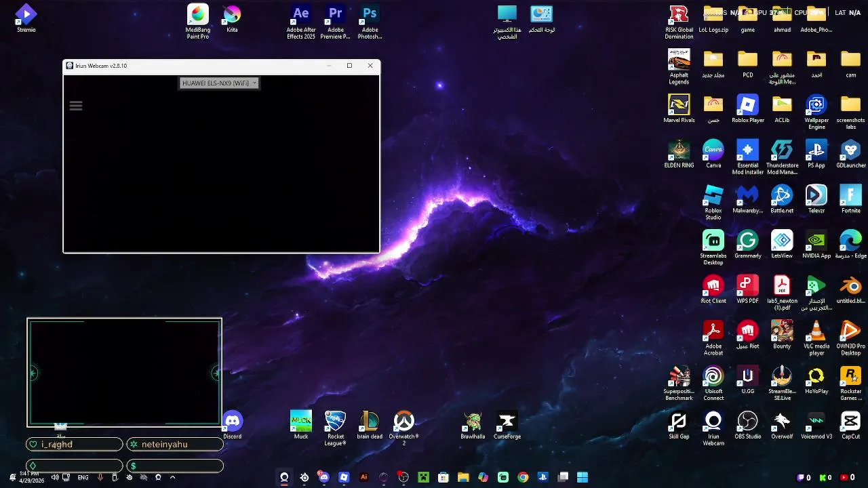The image size is (868, 488).
Task: Open the Canva shortcut
Action: 713,154
